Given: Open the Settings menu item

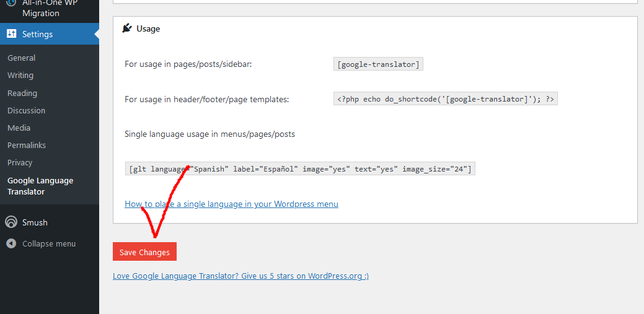Looking at the screenshot, I should click(x=50, y=34).
